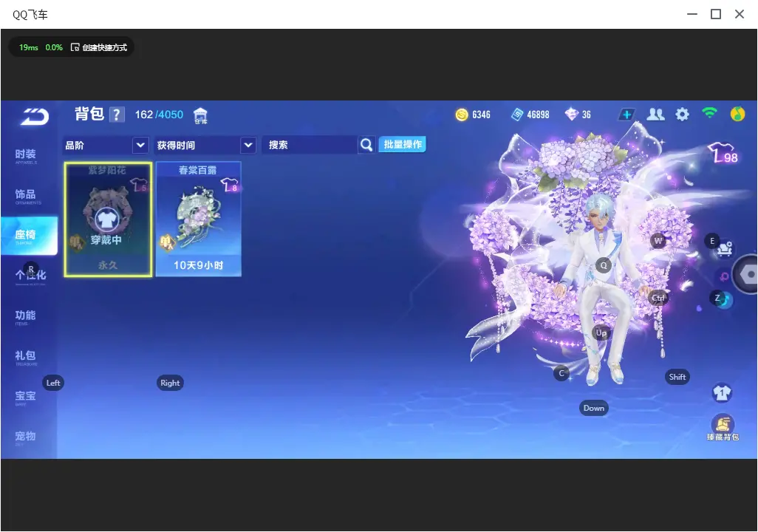Switch to the 饰品 tab
758x532 pixels.
click(26, 195)
